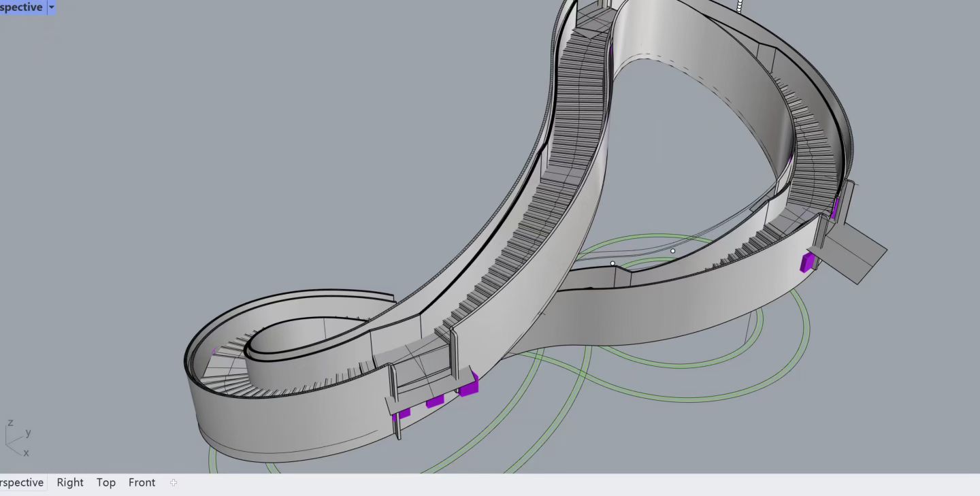Select the purple block below right platform
Image resolution: width=980 pixels, height=496 pixels.
pyautogui.click(x=808, y=262)
